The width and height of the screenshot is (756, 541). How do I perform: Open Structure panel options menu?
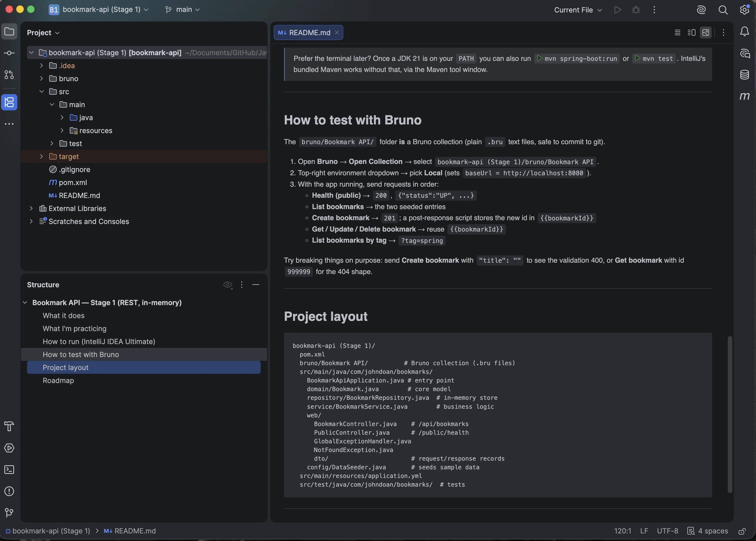[x=242, y=285]
